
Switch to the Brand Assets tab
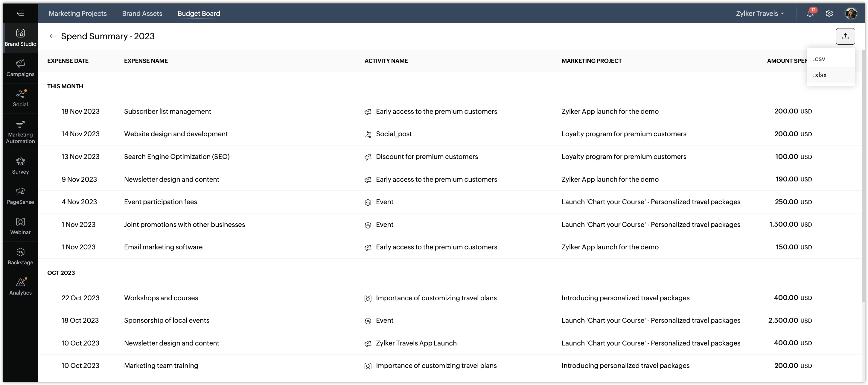click(142, 13)
